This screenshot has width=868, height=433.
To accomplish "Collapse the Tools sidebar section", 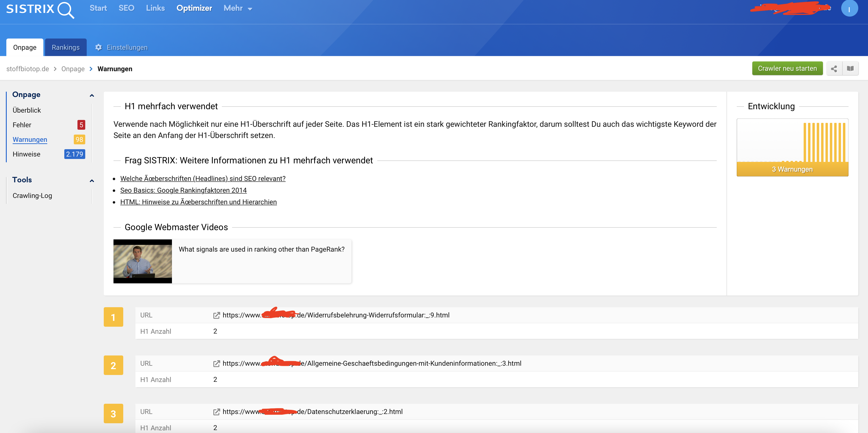I will tap(92, 181).
